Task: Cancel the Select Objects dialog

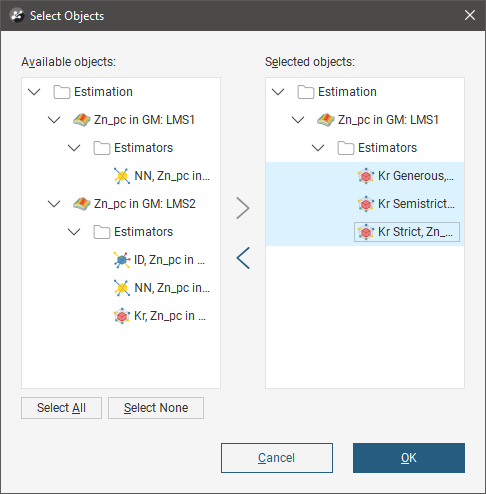Action: click(277, 458)
